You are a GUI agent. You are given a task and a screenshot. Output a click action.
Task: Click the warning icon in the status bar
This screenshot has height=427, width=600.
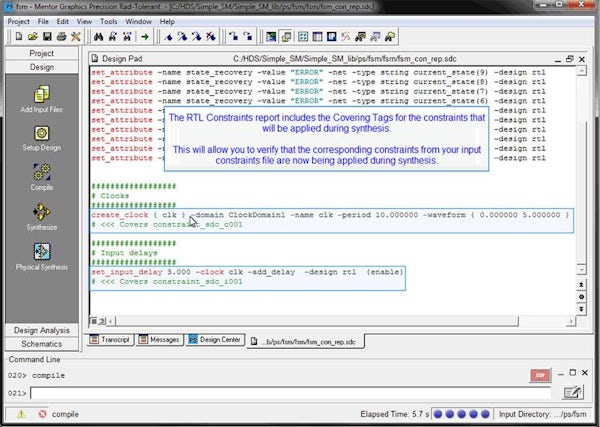pos(21,414)
